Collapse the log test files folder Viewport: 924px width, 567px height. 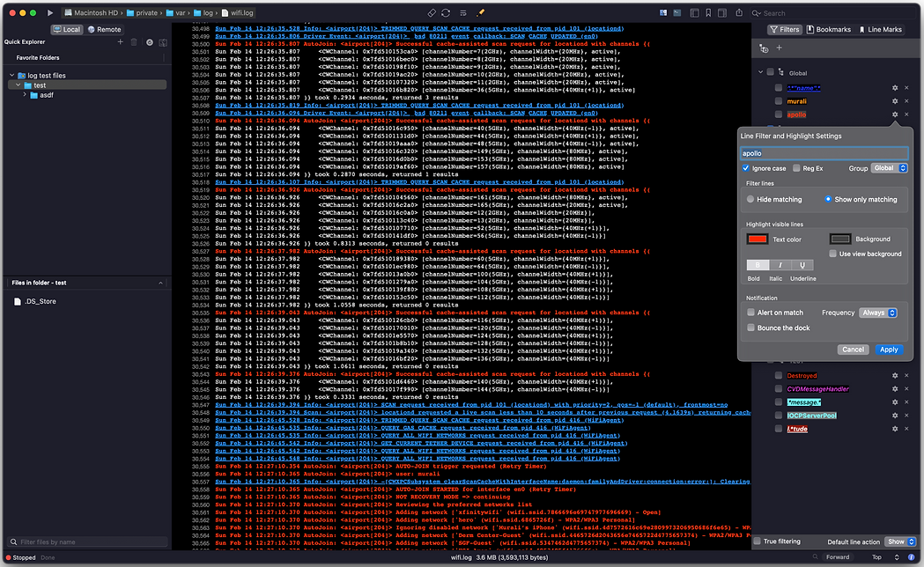(x=11, y=76)
